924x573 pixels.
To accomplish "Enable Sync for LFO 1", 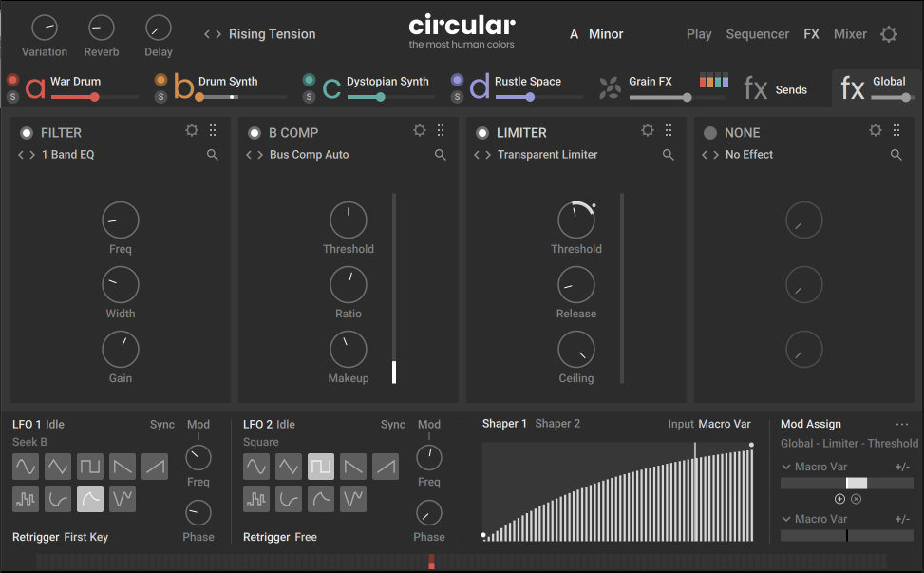I will point(161,424).
